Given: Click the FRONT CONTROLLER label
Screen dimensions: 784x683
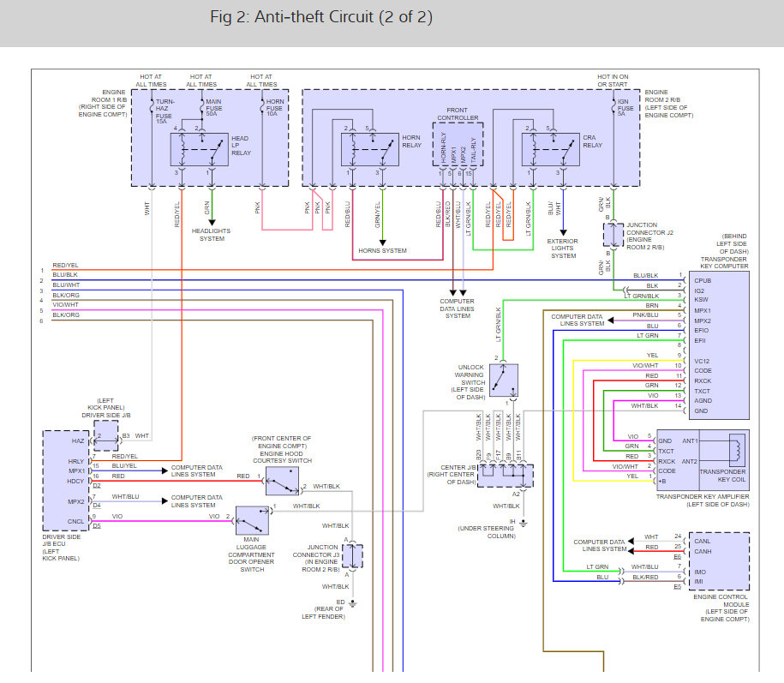Looking at the screenshot, I should tap(458, 114).
